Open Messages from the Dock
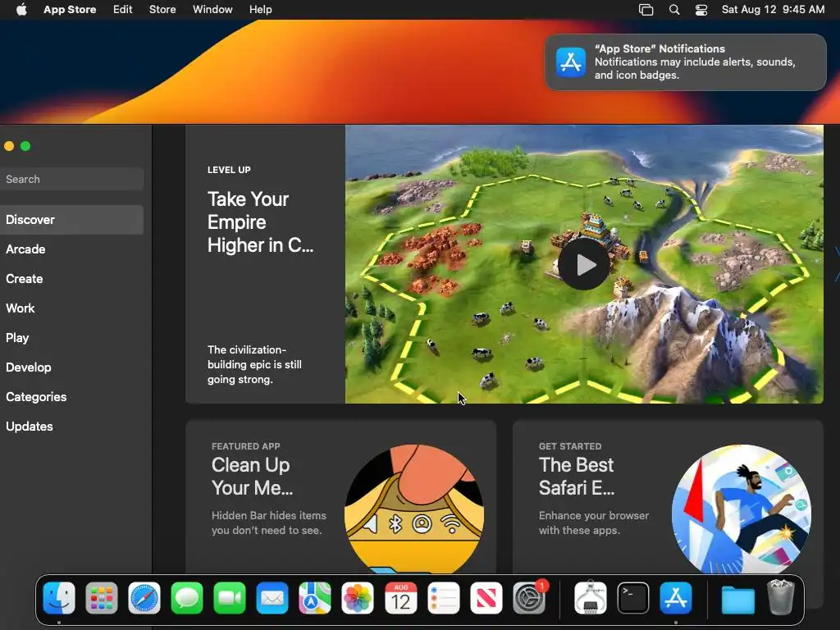 (x=187, y=598)
